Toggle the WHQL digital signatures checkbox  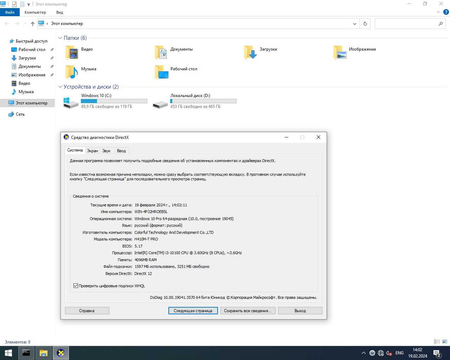click(76, 286)
